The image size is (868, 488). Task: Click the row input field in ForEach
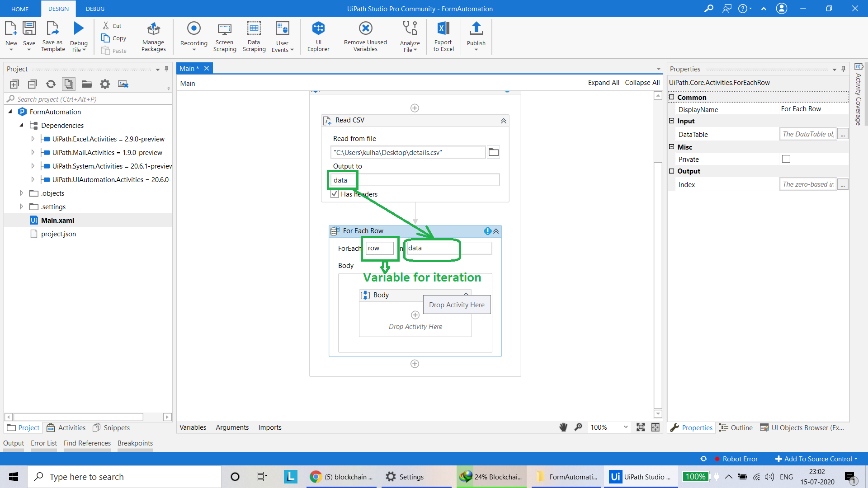coord(379,248)
